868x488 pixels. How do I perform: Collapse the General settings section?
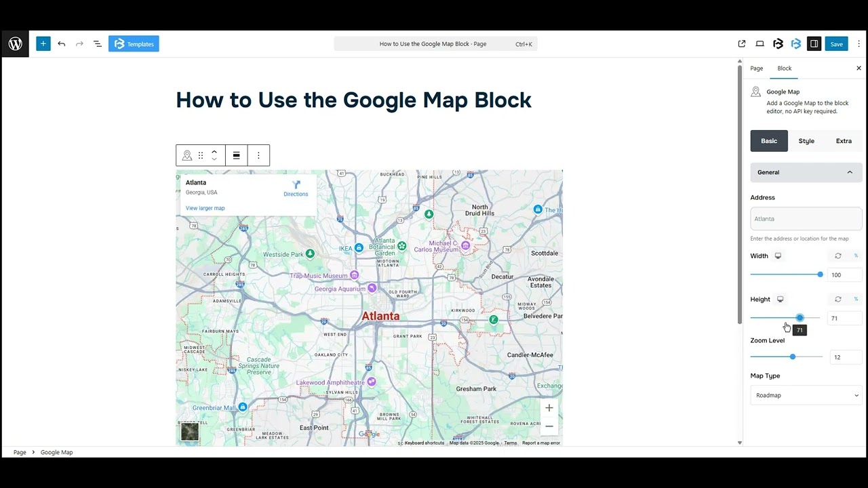point(850,172)
